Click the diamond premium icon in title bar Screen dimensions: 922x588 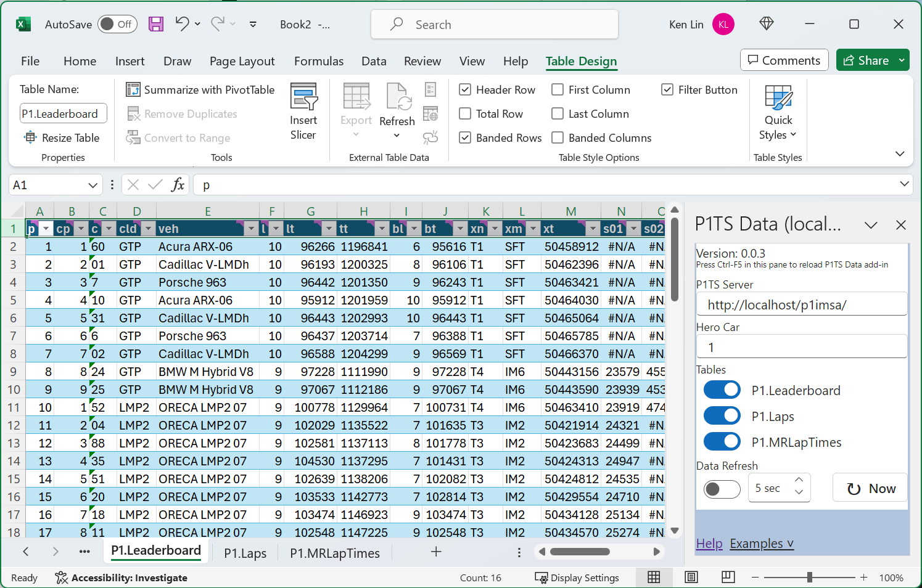coord(767,23)
